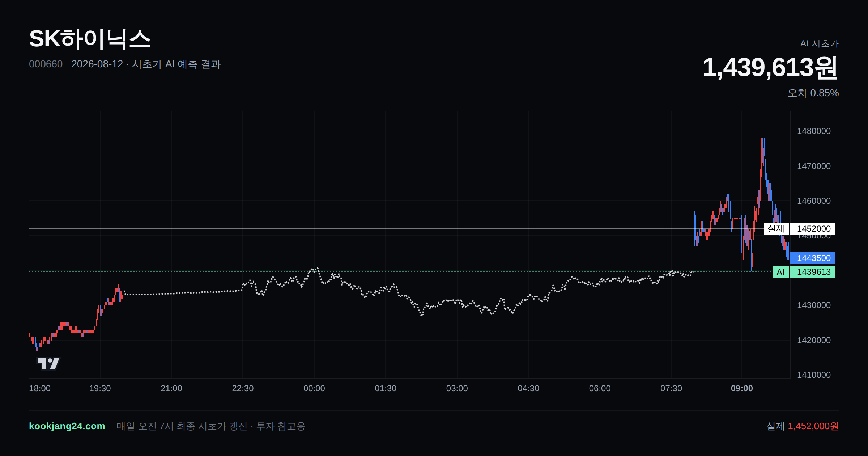This screenshot has height=456, width=868.
Task: Open the kookjang24.com link
Action: click(x=67, y=426)
